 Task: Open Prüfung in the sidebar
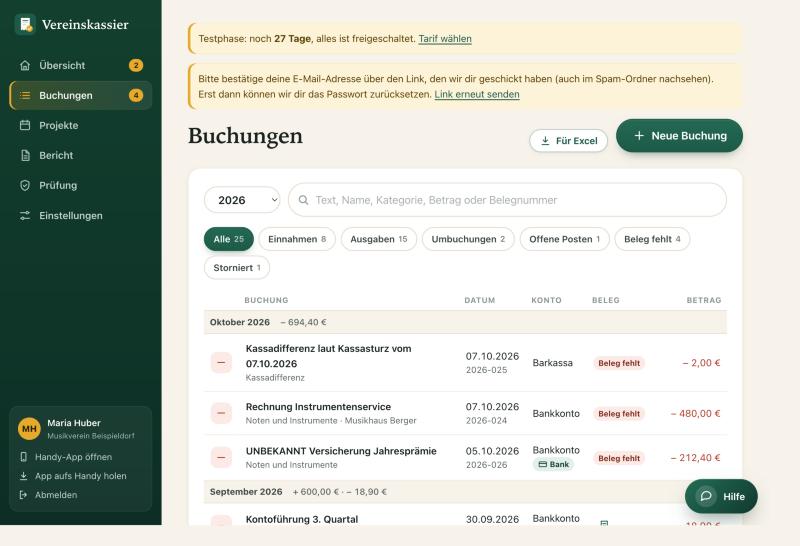click(x=81, y=186)
